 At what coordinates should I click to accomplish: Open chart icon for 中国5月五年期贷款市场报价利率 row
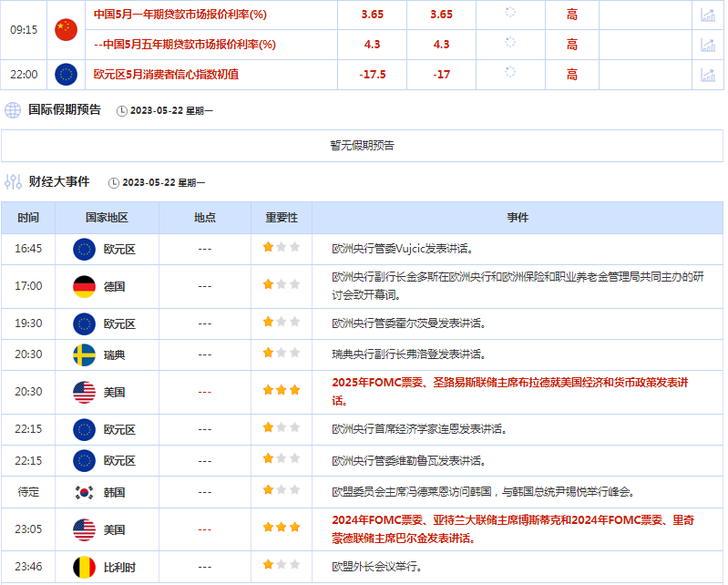pos(707,45)
